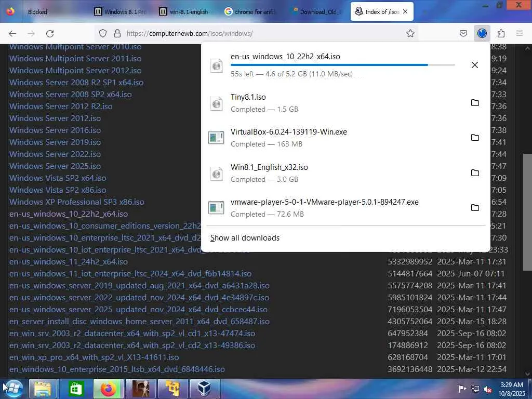Open en_windows_10_enterprise_2015_ltsb ISO link
This screenshot has height=399, width=532.
tap(117, 369)
